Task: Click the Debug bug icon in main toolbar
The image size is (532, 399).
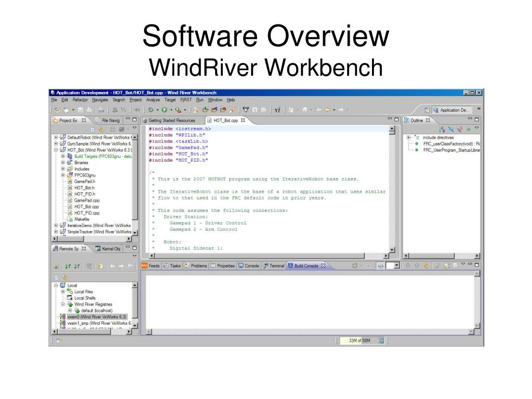Action: [x=151, y=110]
